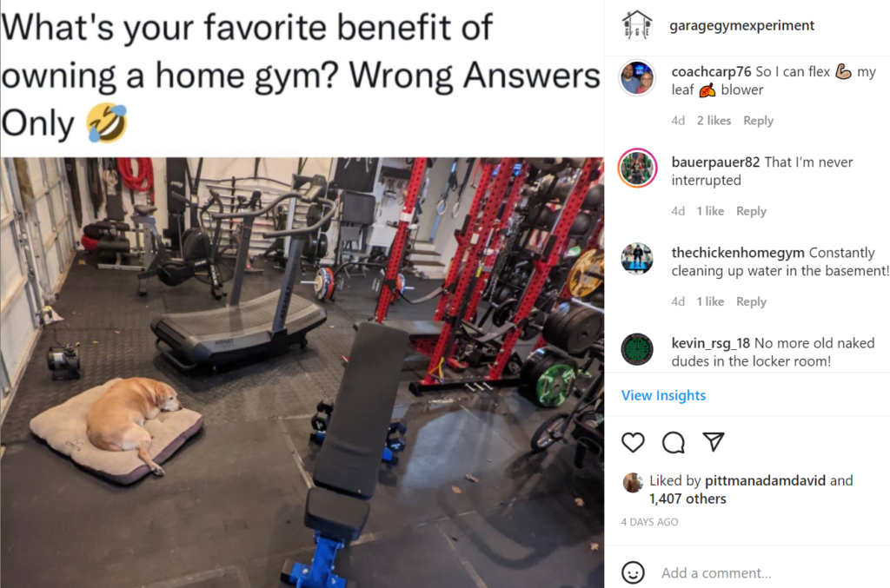Image resolution: width=890 pixels, height=588 pixels.
Task: View bauerpauer82 story avatar
Action: pos(637,168)
